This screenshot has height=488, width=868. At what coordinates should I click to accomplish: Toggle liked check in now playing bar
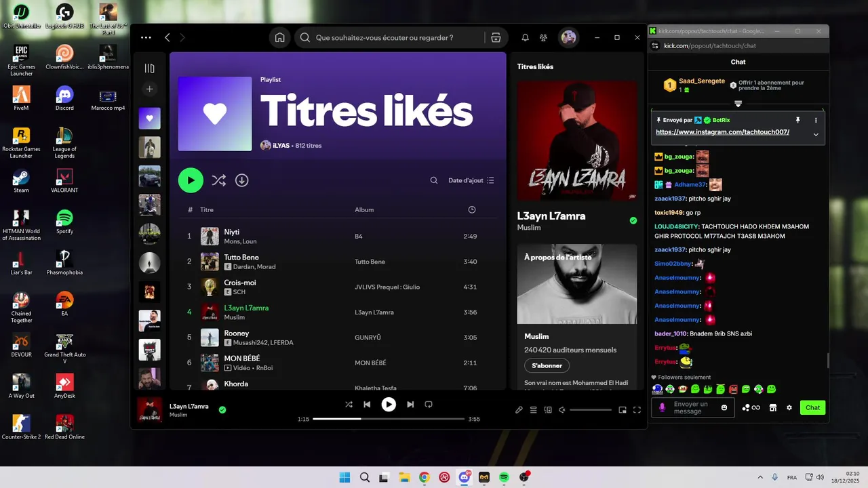tap(222, 409)
